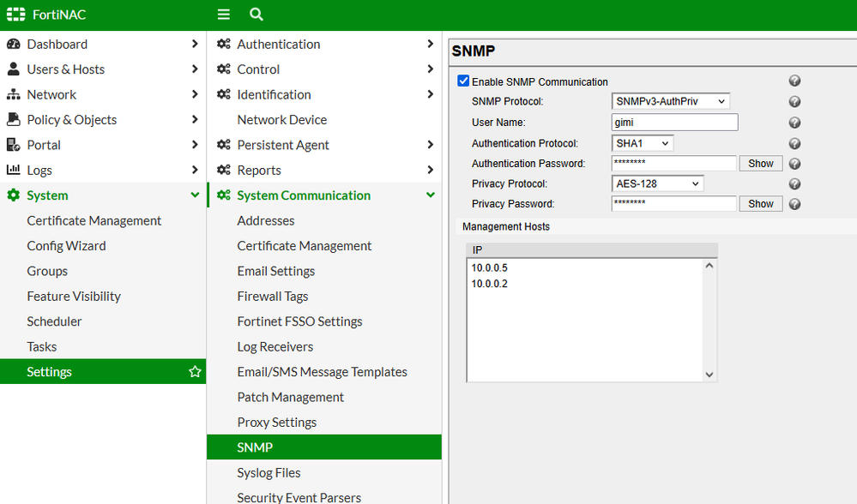This screenshot has width=857, height=504.
Task: Open the Privacy Protocol dropdown
Action: [657, 184]
